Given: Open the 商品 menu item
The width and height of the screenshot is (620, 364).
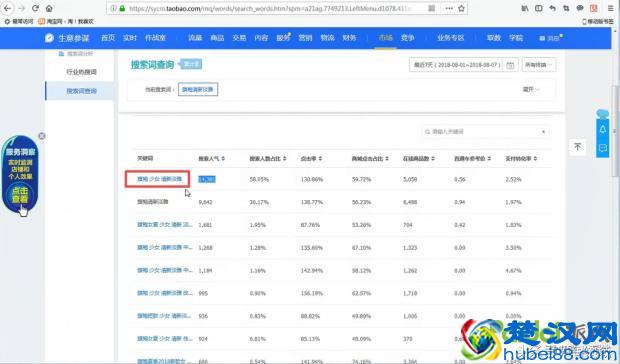Looking at the screenshot, I should pyautogui.click(x=217, y=38).
